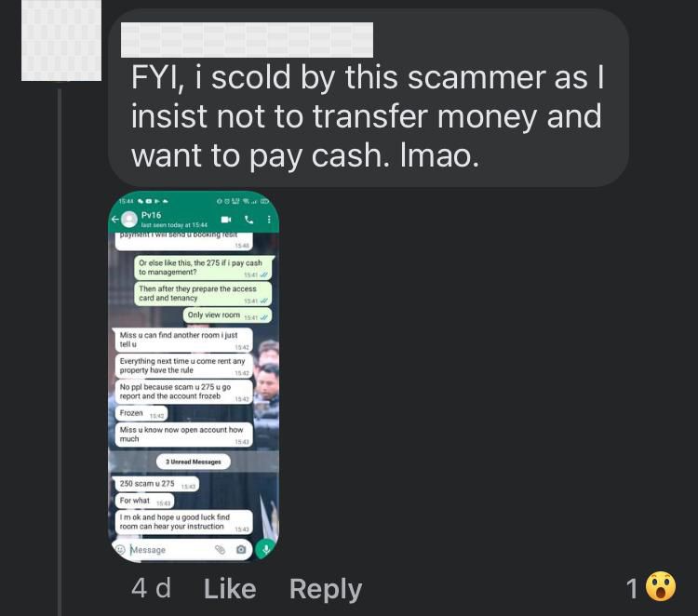Open the three-dot menu in chat header
The height and width of the screenshot is (616, 698).
point(269,220)
